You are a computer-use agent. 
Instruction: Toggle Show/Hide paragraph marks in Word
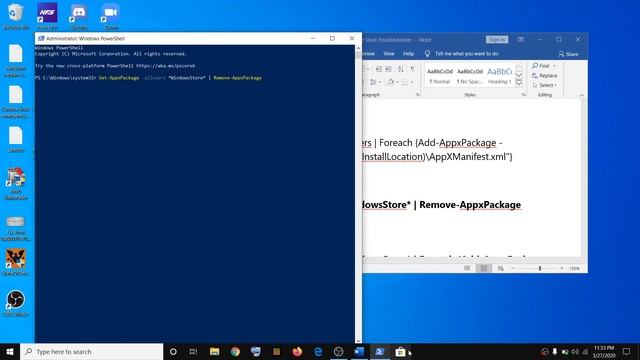[x=413, y=69]
